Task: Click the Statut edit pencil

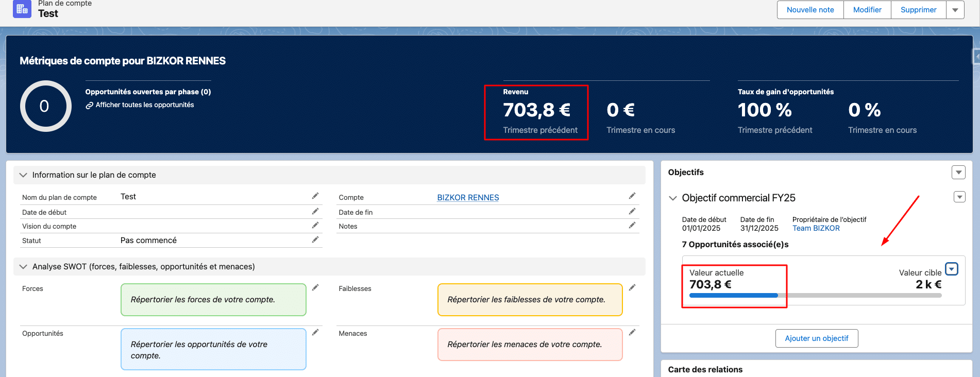Action: click(315, 240)
